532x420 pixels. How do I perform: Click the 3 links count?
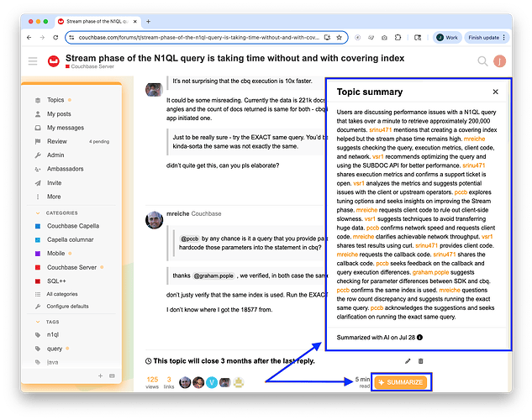coord(169,382)
